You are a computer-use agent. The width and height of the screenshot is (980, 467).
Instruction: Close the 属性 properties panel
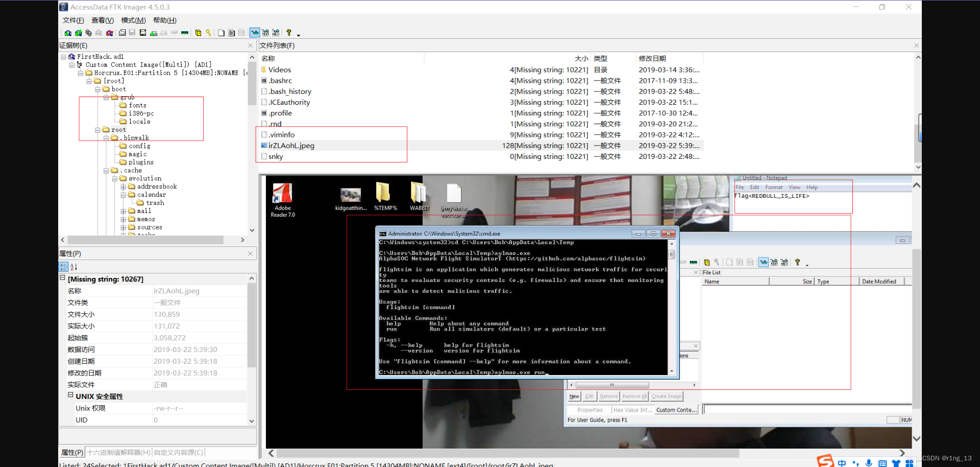tap(250, 253)
